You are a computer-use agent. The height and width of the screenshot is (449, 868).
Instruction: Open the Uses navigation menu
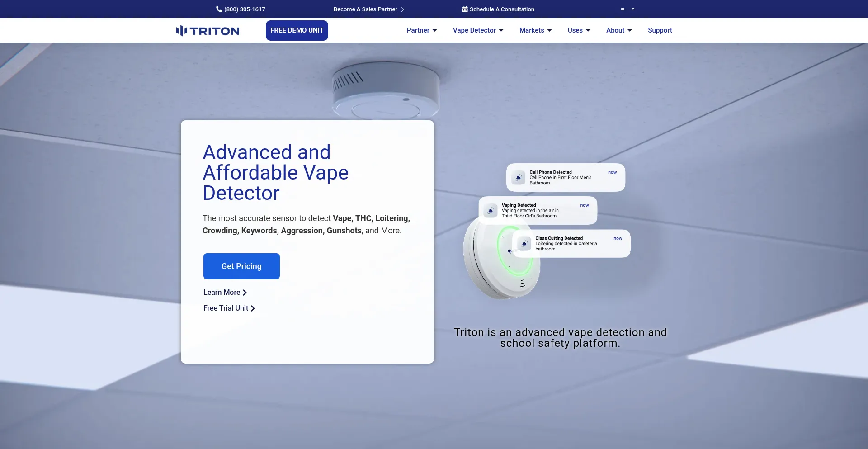579,30
